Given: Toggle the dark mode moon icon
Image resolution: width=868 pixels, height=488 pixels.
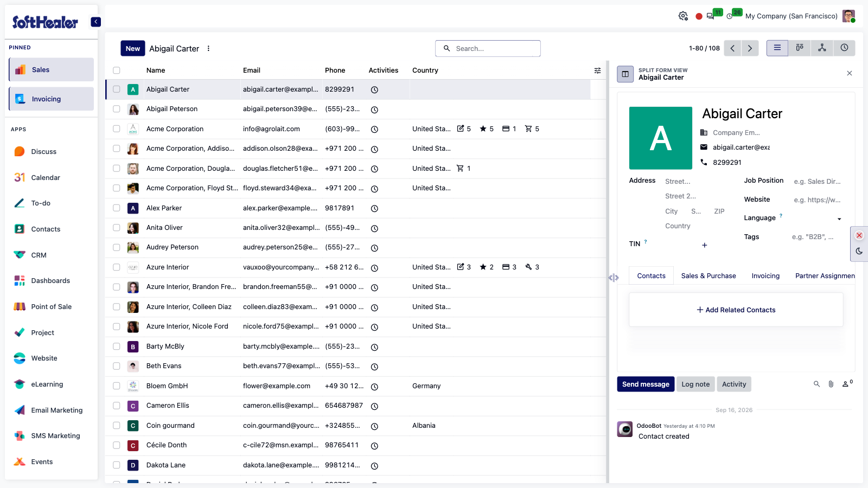Looking at the screenshot, I should pos(859,251).
